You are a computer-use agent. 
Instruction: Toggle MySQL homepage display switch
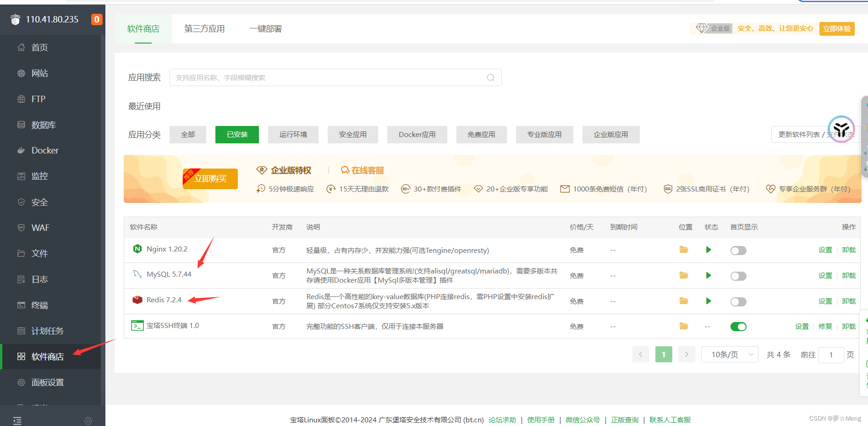coord(738,276)
